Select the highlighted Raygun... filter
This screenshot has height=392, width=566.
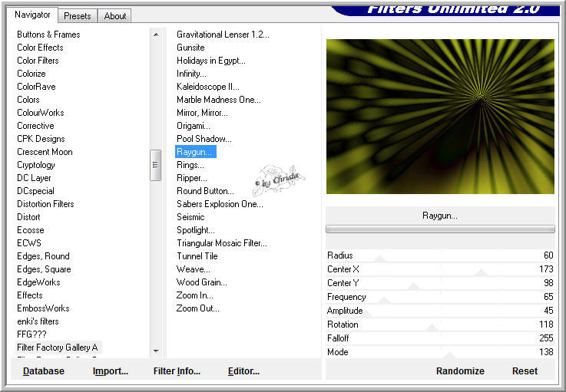[x=196, y=152]
